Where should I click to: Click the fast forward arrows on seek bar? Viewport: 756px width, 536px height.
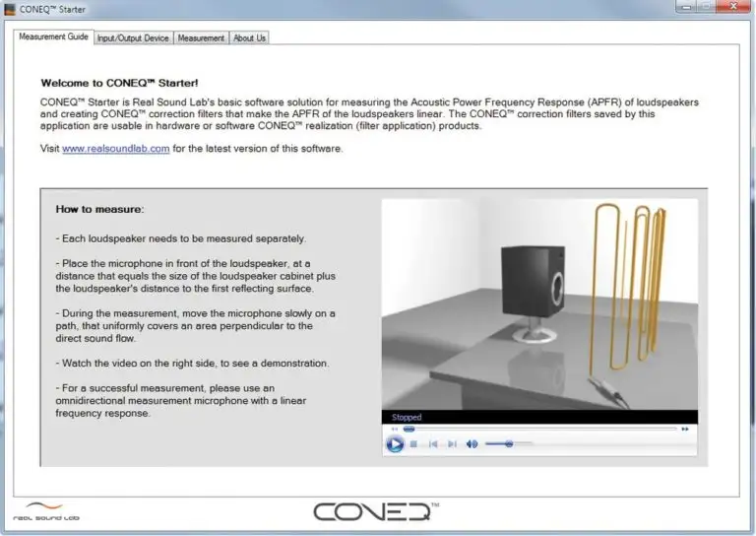click(x=685, y=429)
